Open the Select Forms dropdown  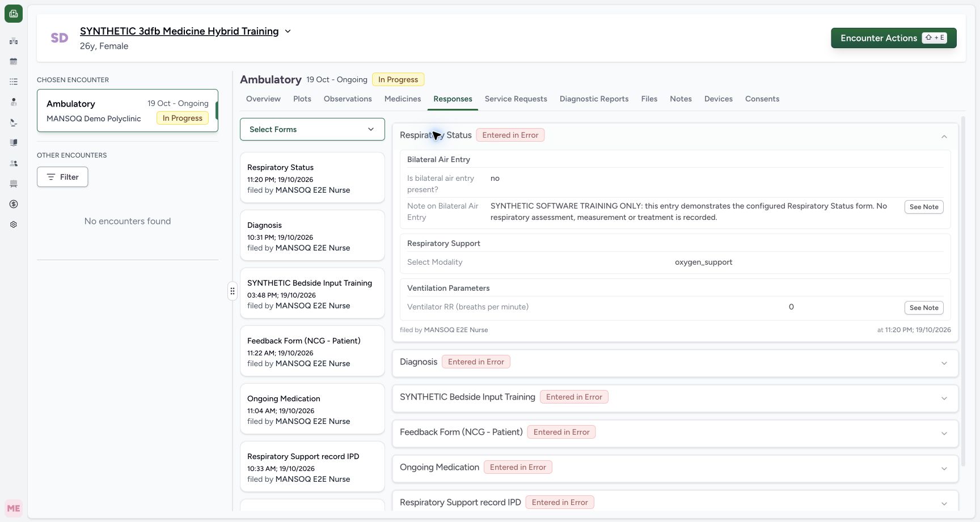click(312, 129)
